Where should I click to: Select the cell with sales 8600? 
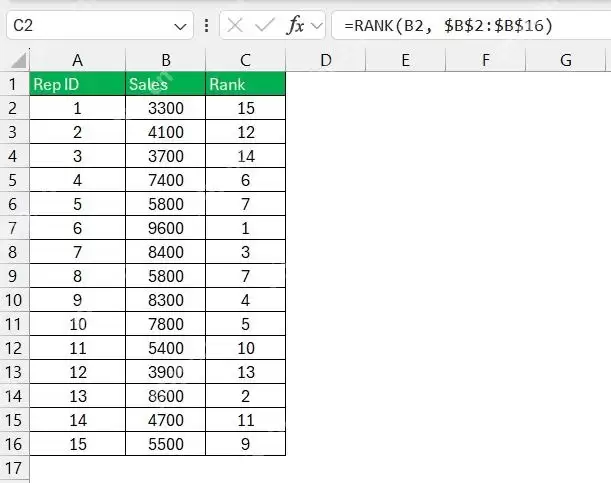pos(166,396)
